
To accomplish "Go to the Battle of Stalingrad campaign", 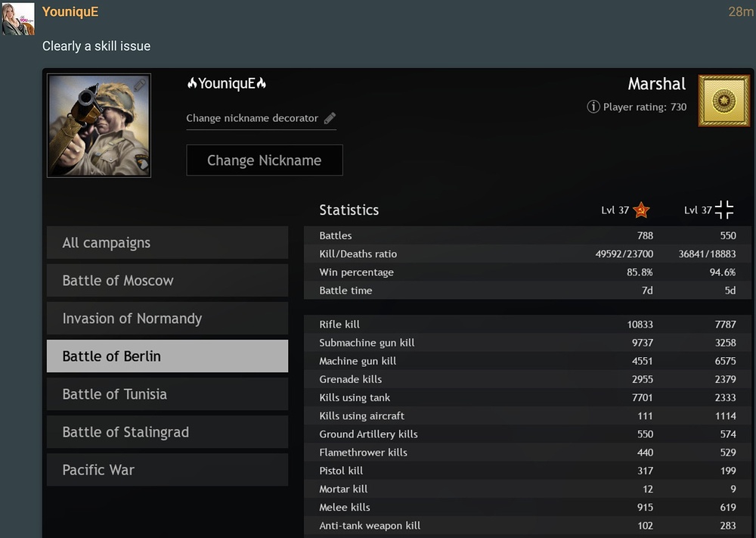I will pos(167,432).
